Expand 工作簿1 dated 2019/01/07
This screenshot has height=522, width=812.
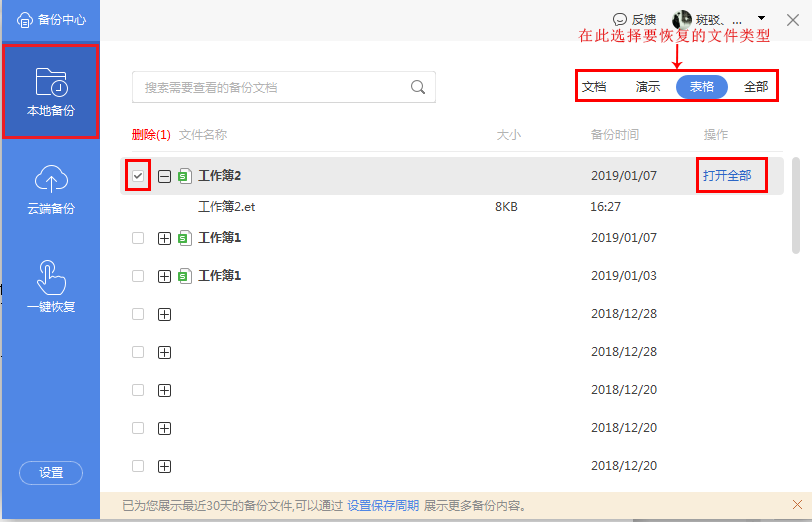click(x=164, y=238)
